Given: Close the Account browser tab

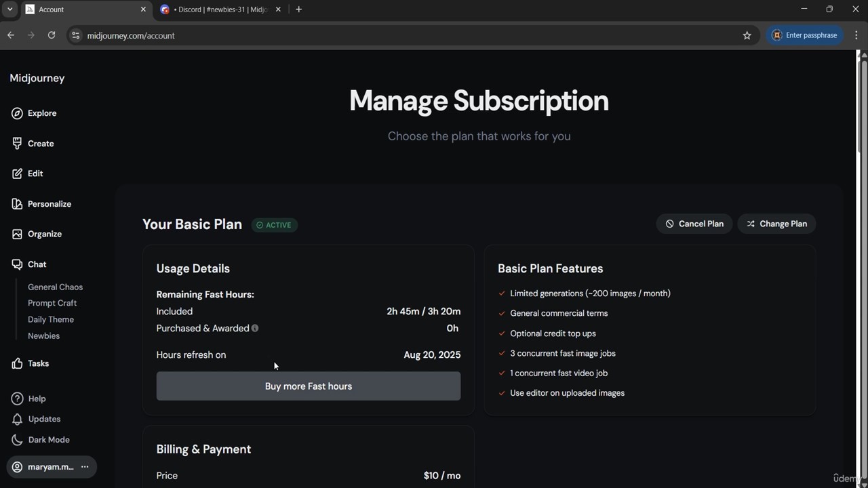Looking at the screenshot, I should click(x=143, y=9).
